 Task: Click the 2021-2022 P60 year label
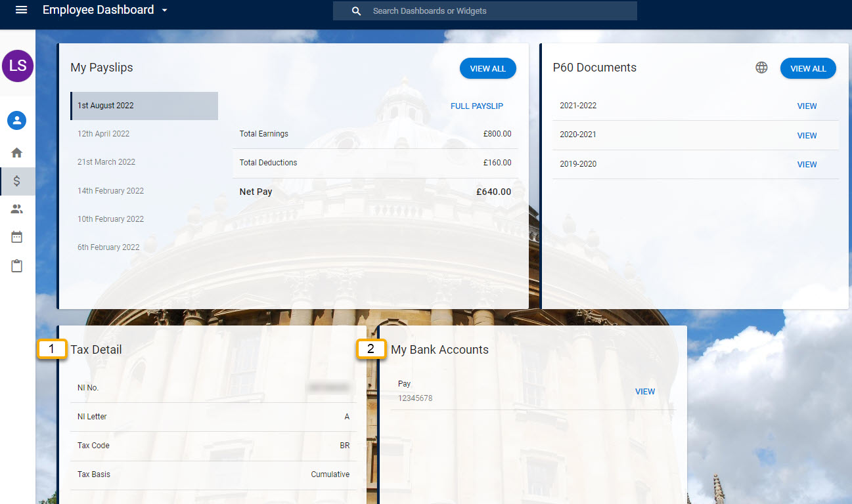[x=578, y=106]
